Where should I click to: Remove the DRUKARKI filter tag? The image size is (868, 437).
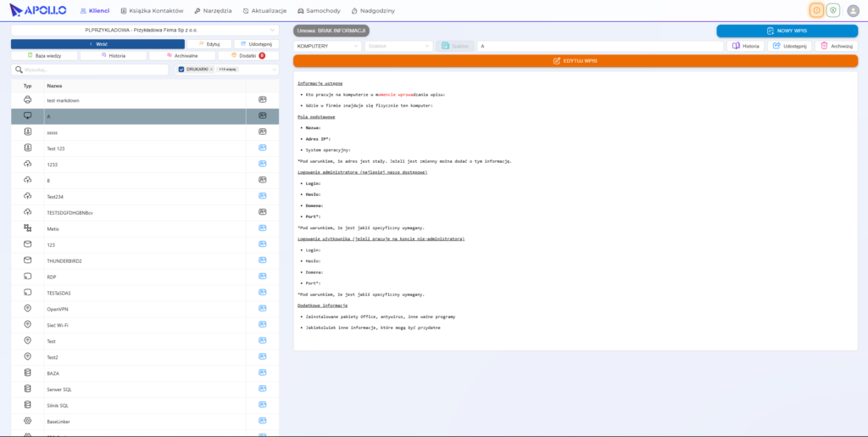pyautogui.click(x=211, y=70)
